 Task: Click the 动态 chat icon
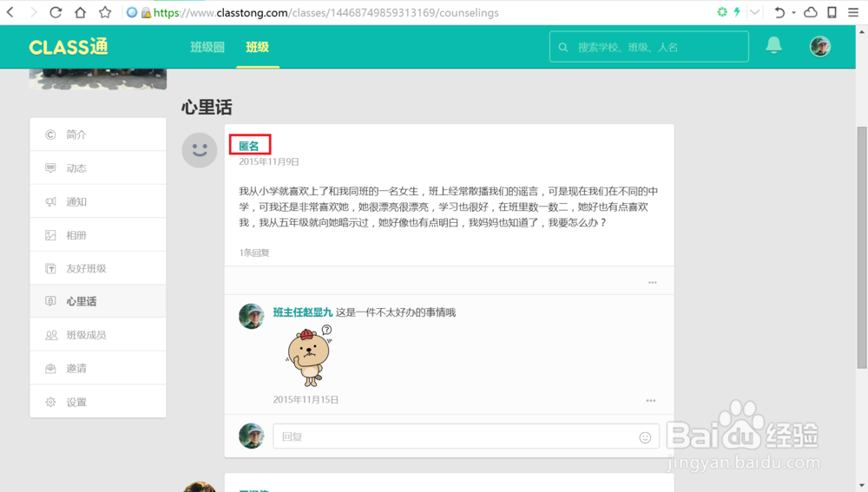point(50,167)
